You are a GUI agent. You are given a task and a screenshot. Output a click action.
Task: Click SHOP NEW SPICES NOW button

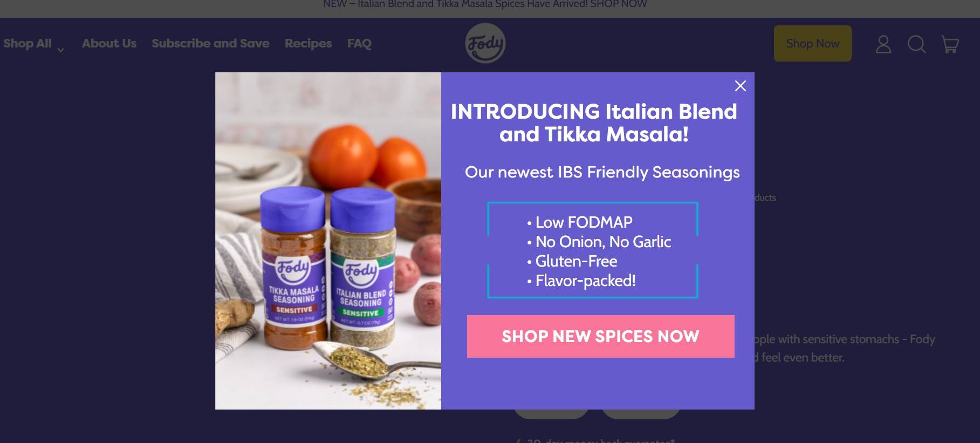600,336
